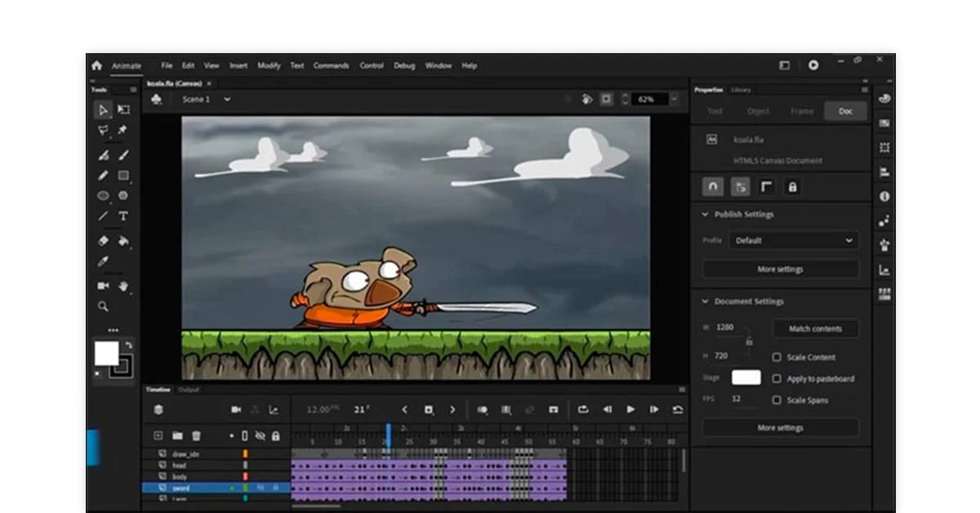980x513 pixels.
Task: Choose the Zoom magnifier tool
Action: pos(102,306)
